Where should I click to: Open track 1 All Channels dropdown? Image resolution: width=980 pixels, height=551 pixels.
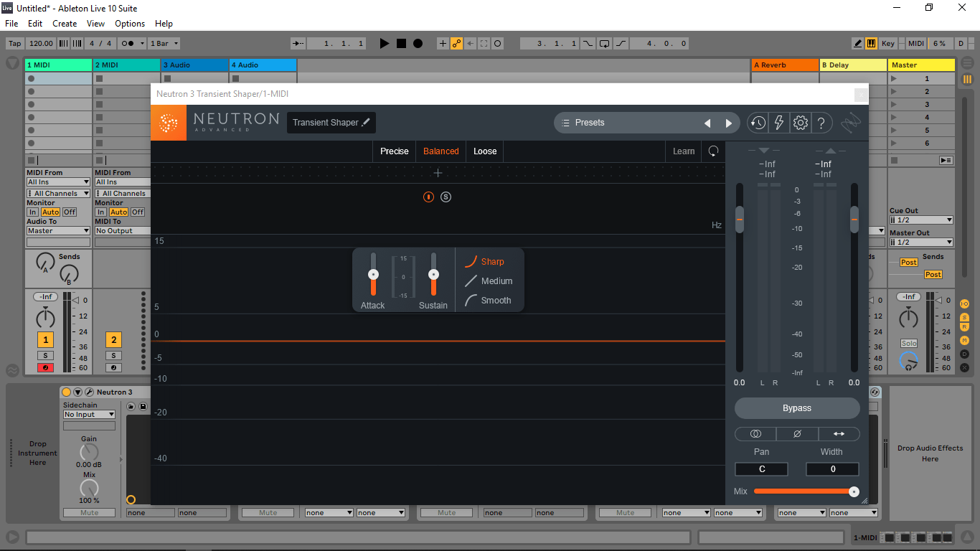click(x=58, y=194)
